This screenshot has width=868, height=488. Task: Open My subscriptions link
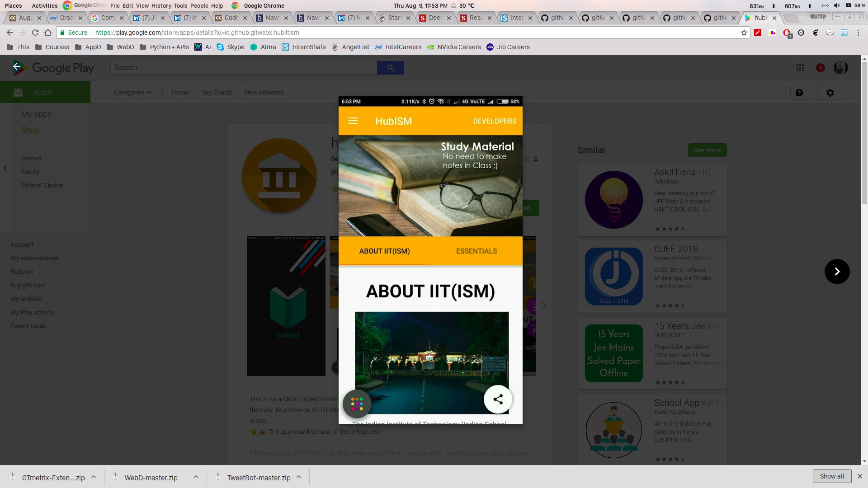tap(34, 258)
